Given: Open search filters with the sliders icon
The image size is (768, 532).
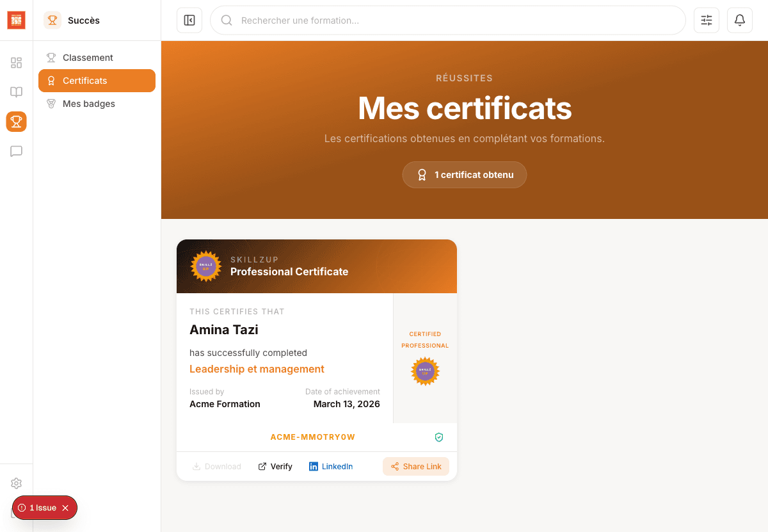Looking at the screenshot, I should 706,20.
